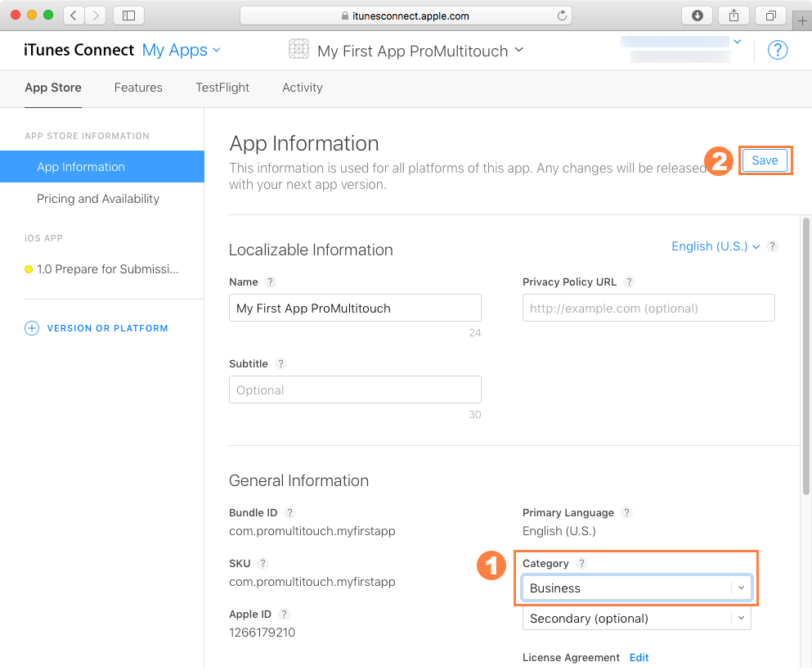Screen dimensions: 812x671
Task: Click help icon next to SKU
Action: tap(263, 563)
